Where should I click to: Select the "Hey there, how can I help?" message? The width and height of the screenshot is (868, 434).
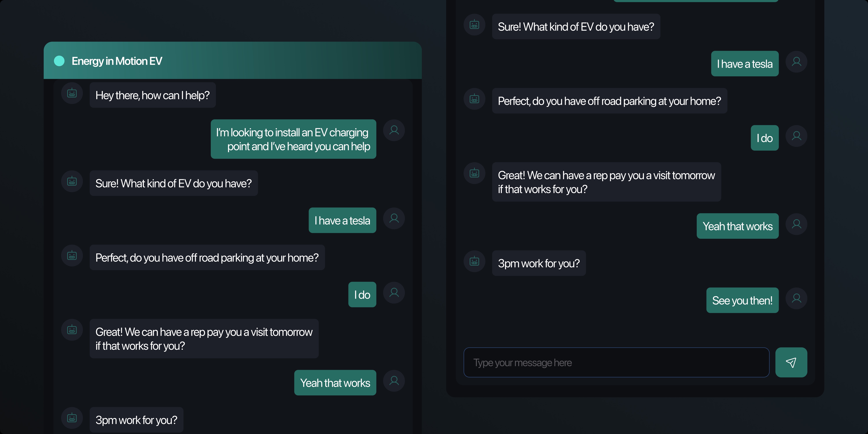(152, 95)
